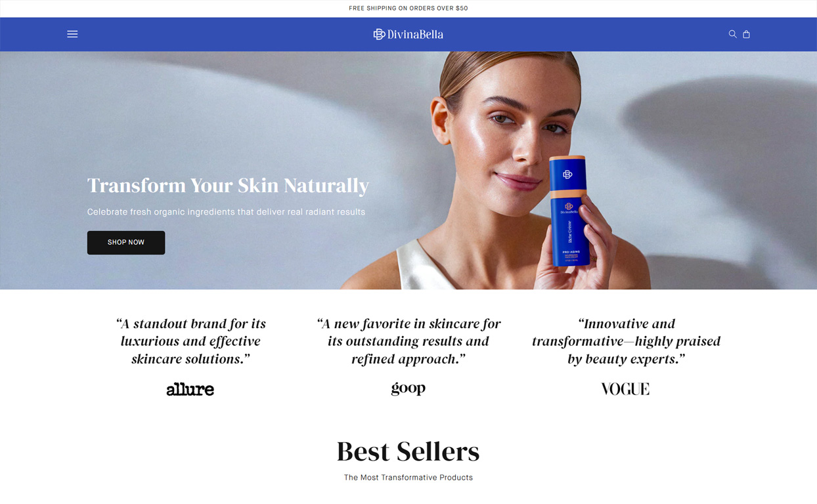
Task: Click the Transform Your Skin Naturally headline
Action: coord(228,186)
